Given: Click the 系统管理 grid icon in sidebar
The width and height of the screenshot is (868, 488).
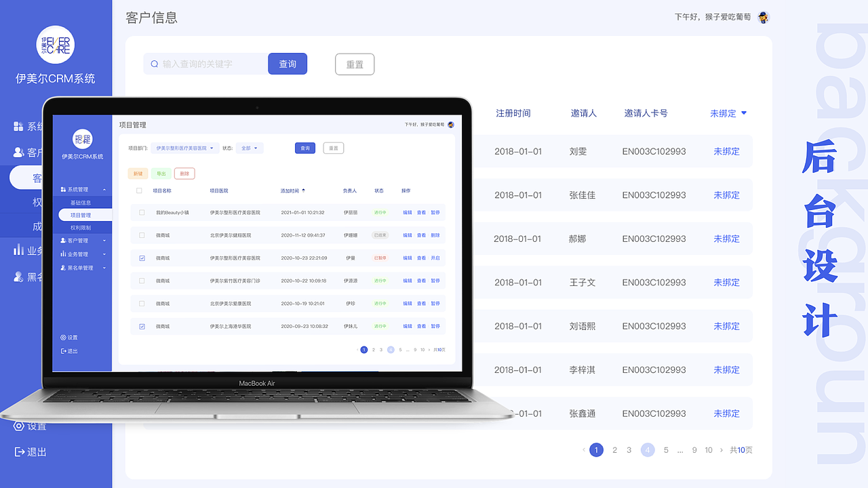Looking at the screenshot, I should 63,189.
